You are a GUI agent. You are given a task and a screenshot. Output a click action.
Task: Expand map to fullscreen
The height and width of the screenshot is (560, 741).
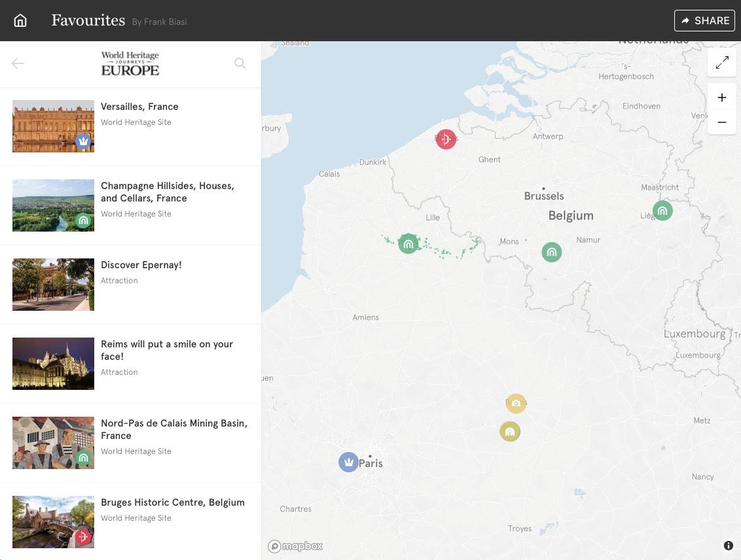[721, 62]
